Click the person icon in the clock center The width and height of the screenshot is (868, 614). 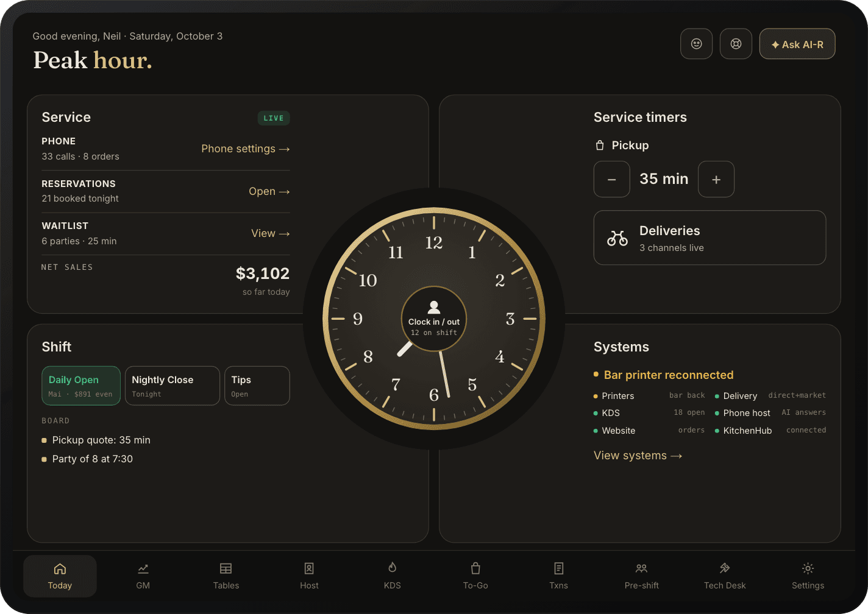tap(434, 307)
